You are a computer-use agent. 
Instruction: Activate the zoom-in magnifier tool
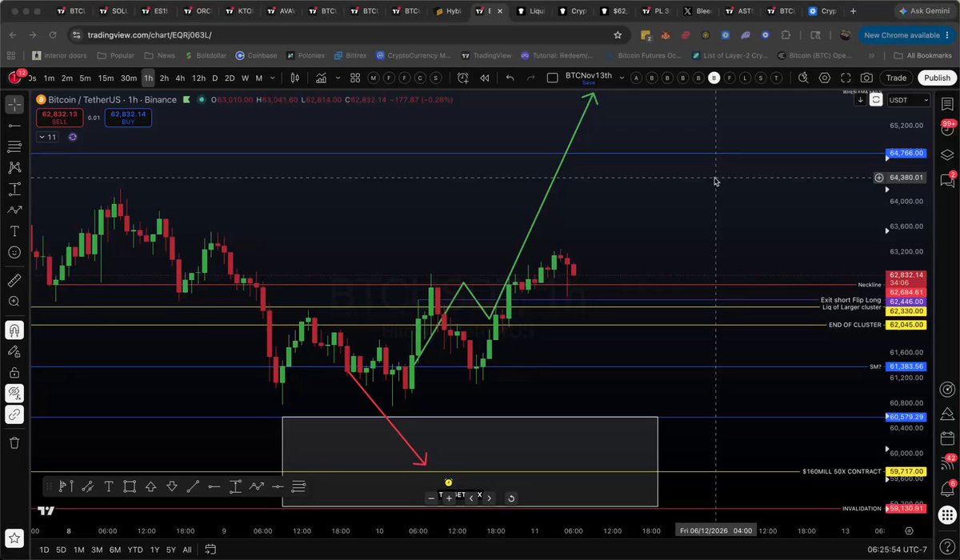14,302
